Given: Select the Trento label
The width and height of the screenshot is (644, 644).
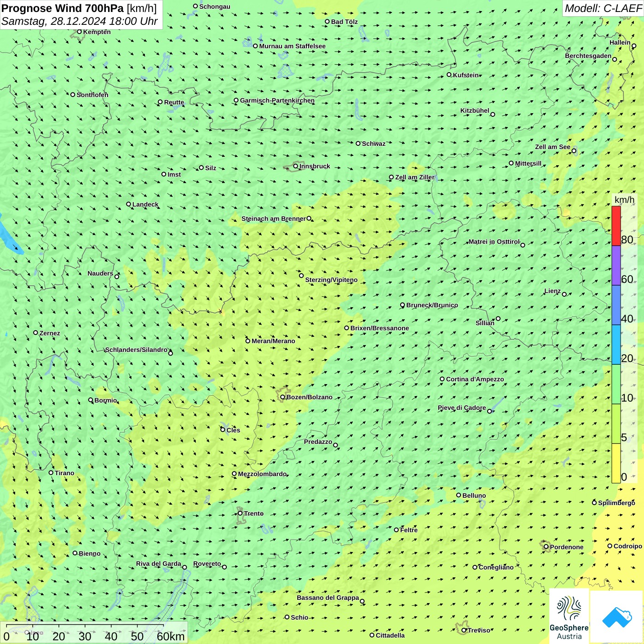Looking at the screenshot, I should [x=254, y=513].
